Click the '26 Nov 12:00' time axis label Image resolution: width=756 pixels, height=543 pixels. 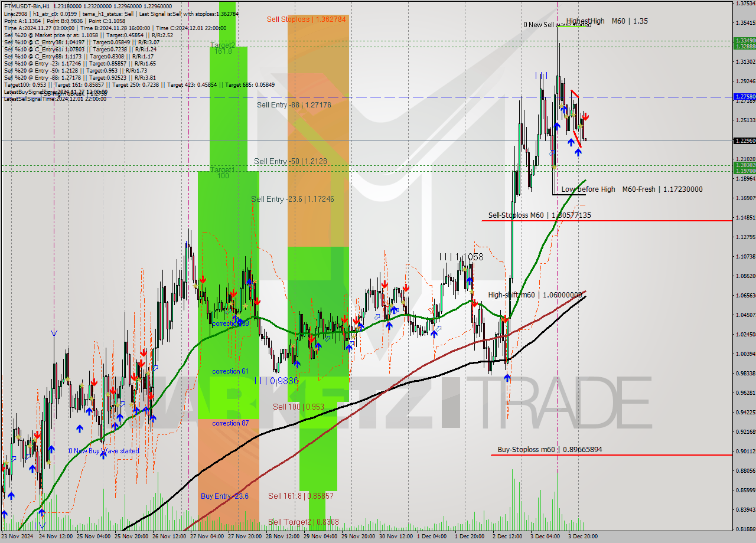tap(170, 537)
